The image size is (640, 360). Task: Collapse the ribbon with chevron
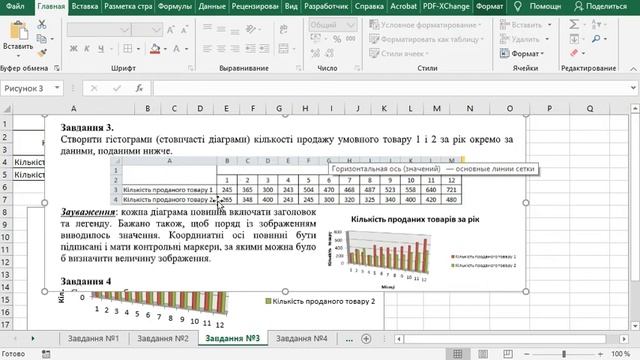coord(633,69)
